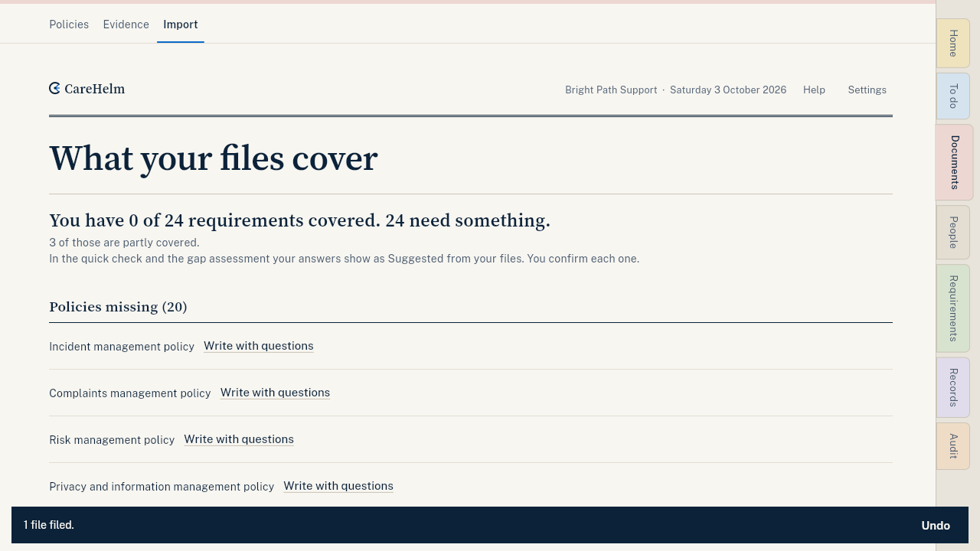This screenshot has height=551, width=980.
Task: Click the "What your files cover" heading
Action: pos(214,158)
